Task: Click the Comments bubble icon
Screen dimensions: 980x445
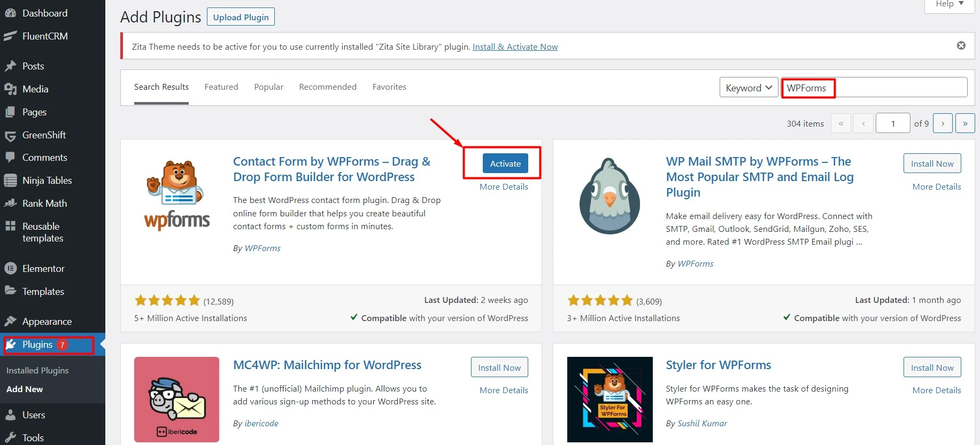Action: (x=10, y=158)
